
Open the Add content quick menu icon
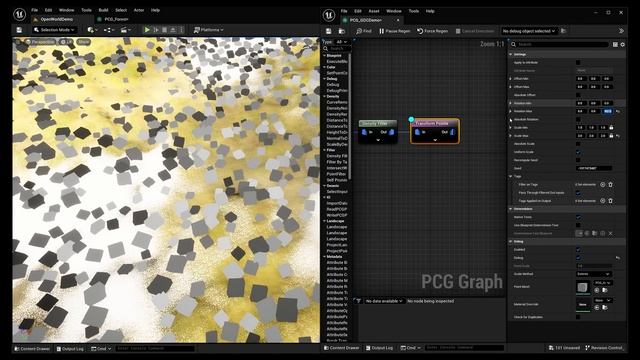coord(92,30)
